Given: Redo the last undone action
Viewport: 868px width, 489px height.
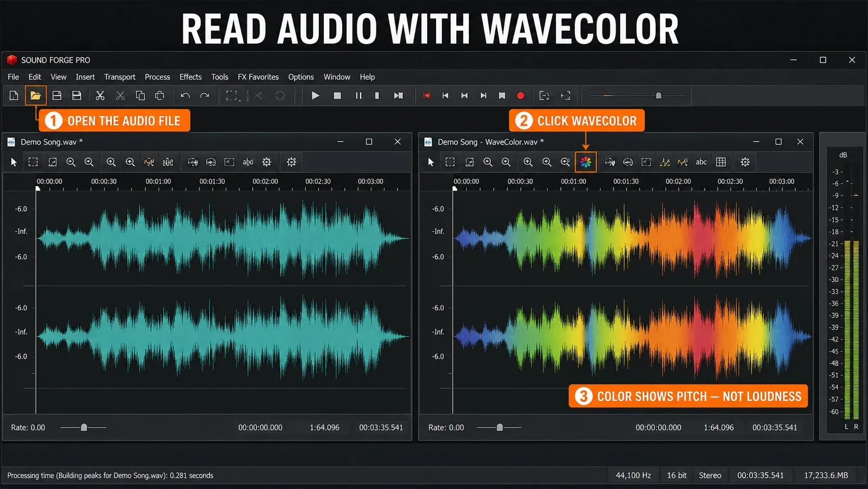Looking at the screenshot, I should tap(205, 96).
